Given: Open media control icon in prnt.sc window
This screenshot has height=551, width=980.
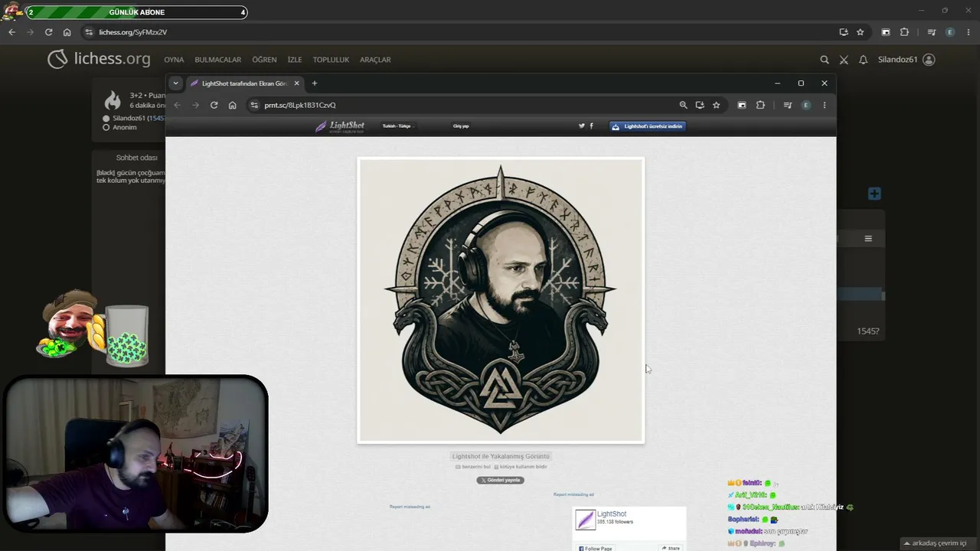Looking at the screenshot, I should [787, 105].
